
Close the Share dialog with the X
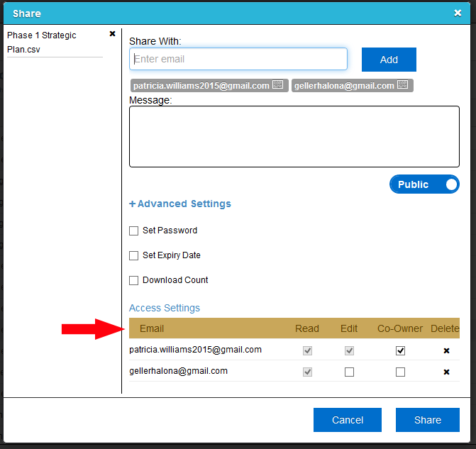458,13
